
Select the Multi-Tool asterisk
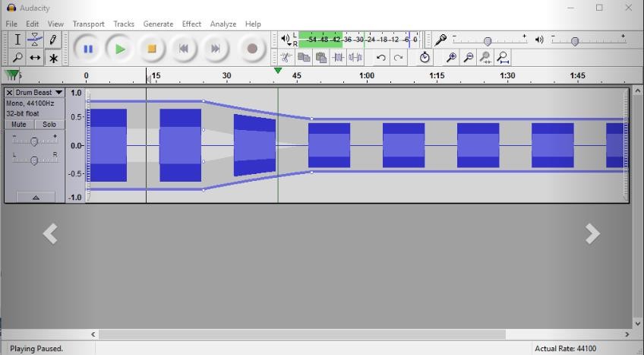pos(53,58)
